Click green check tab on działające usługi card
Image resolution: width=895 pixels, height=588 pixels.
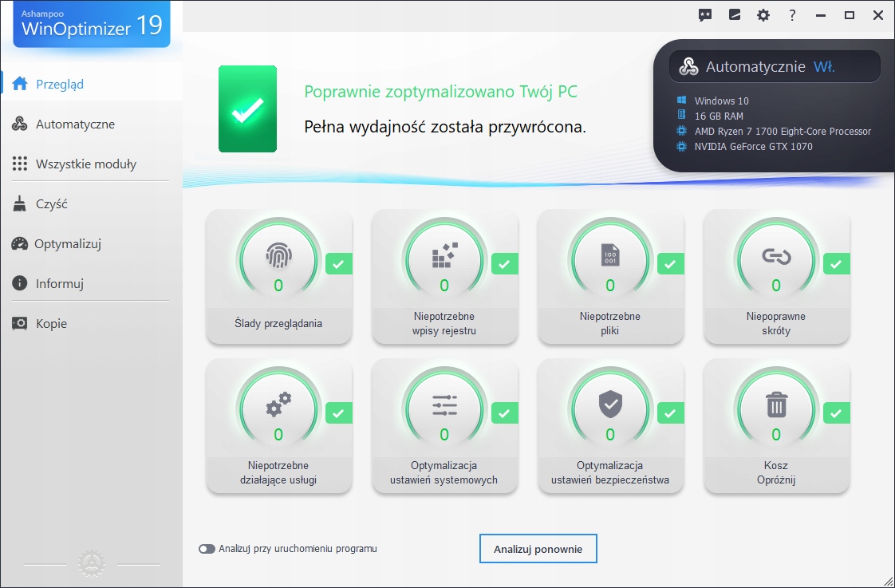tap(338, 413)
